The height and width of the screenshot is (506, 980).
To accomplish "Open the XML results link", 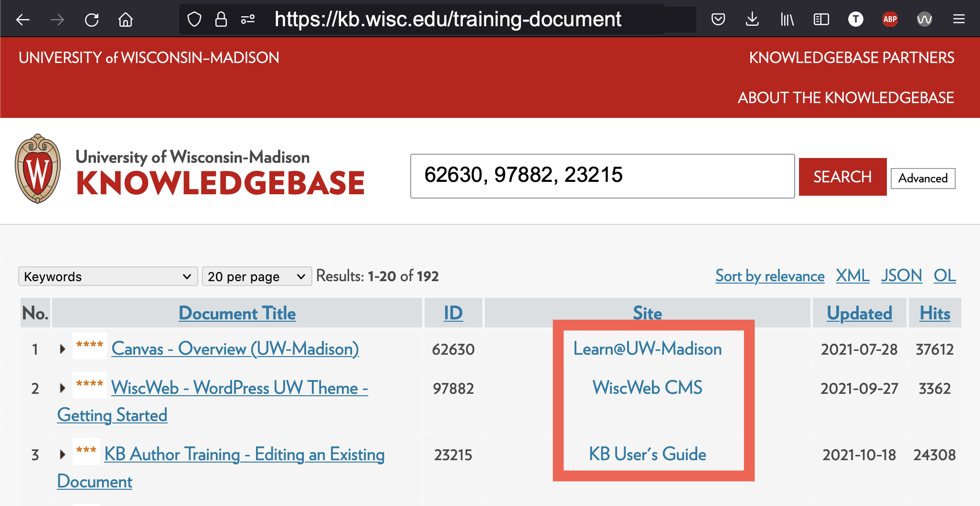I will (852, 276).
